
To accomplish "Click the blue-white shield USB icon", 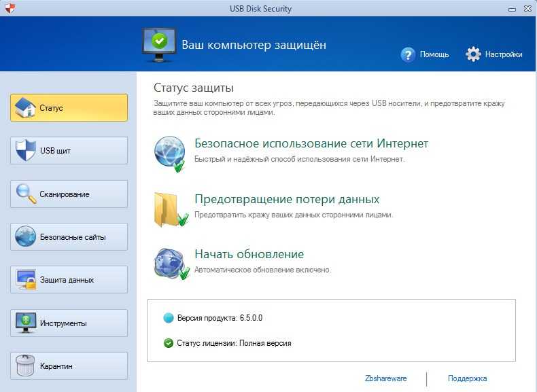I will pyautogui.click(x=26, y=150).
